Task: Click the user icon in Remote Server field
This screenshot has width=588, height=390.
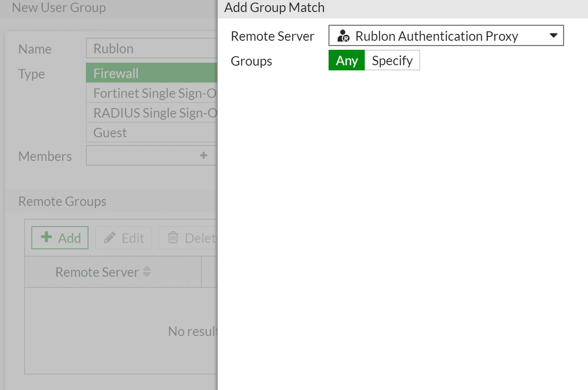Action: [343, 36]
